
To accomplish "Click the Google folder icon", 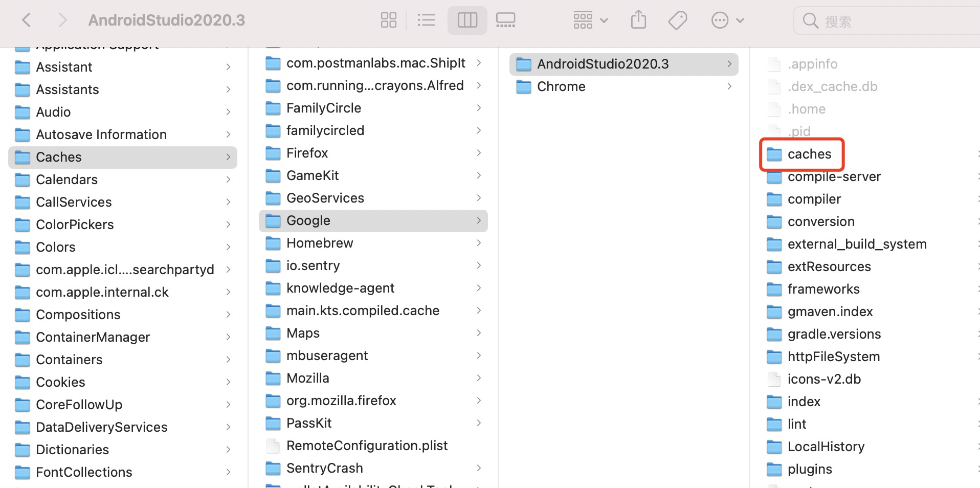I will [x=273, y=220].
